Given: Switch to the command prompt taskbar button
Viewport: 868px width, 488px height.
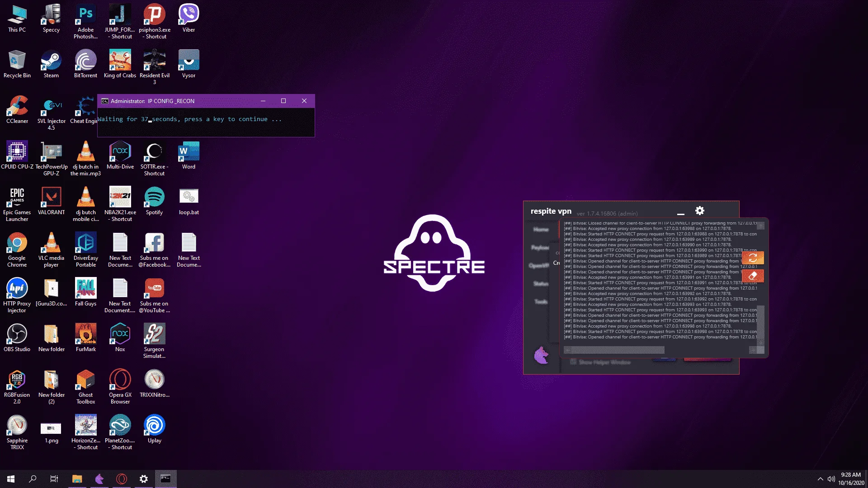Looking at the screenshot, I should (x=165, y=479).
